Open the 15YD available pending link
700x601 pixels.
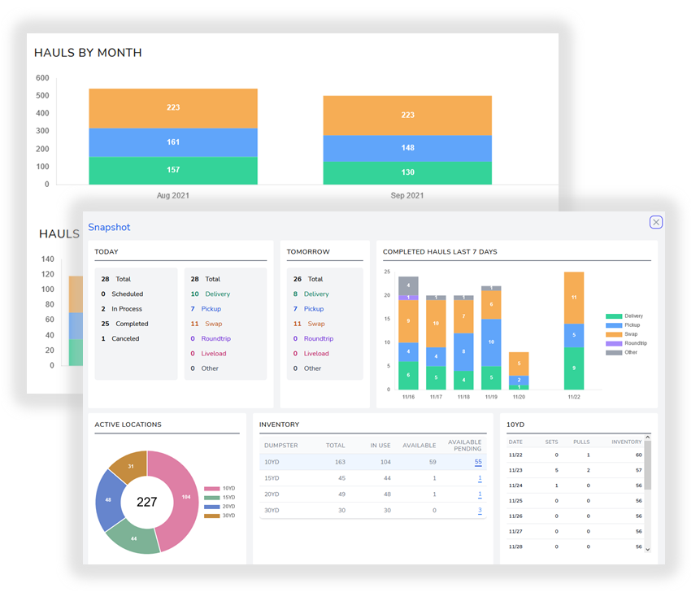(480, 478)
